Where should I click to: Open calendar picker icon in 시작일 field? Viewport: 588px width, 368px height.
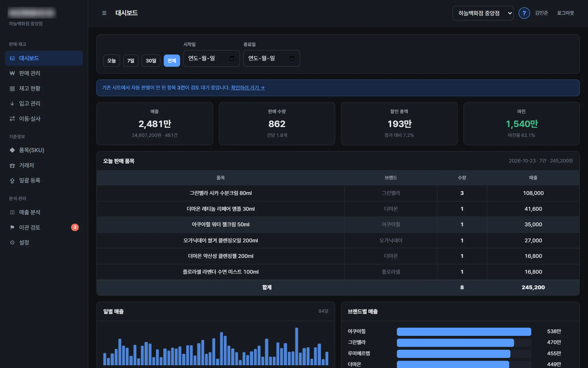(232, 58)
